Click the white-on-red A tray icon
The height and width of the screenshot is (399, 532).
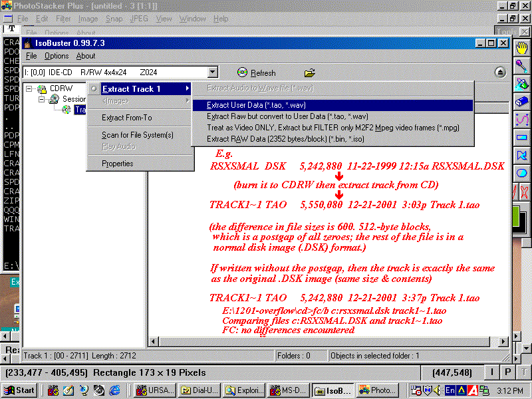473,390
